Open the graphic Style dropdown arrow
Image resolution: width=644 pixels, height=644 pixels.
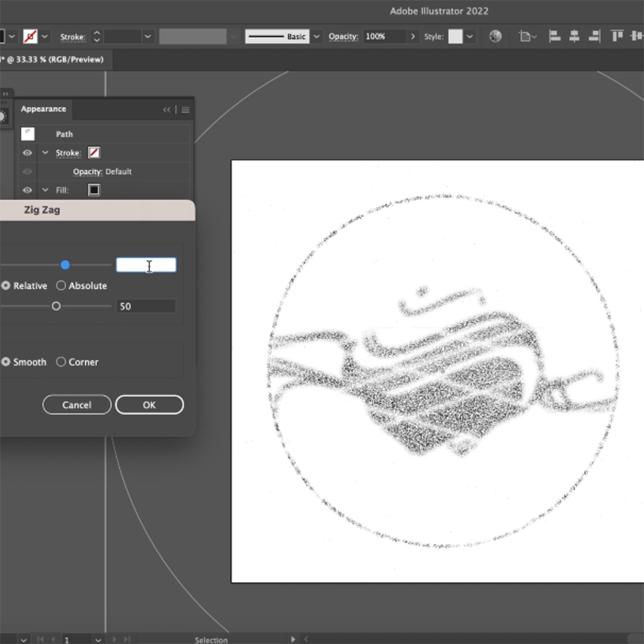[470, 36]
